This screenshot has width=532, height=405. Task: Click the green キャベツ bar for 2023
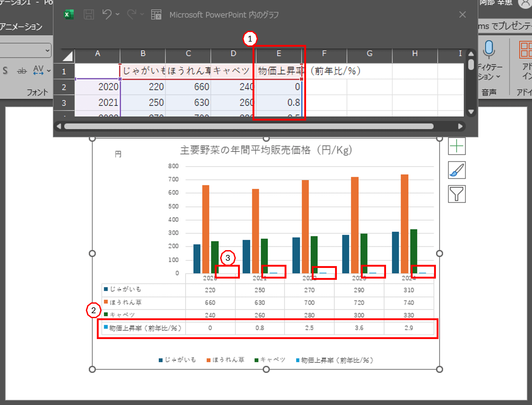(364, 253)
